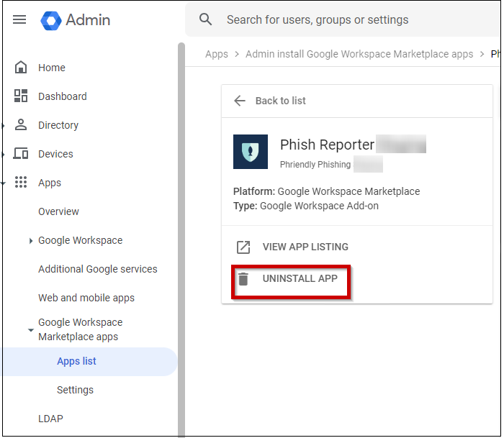Click the trash can uninstall icon
Screen dimensions: 504x438
point(243,279)
